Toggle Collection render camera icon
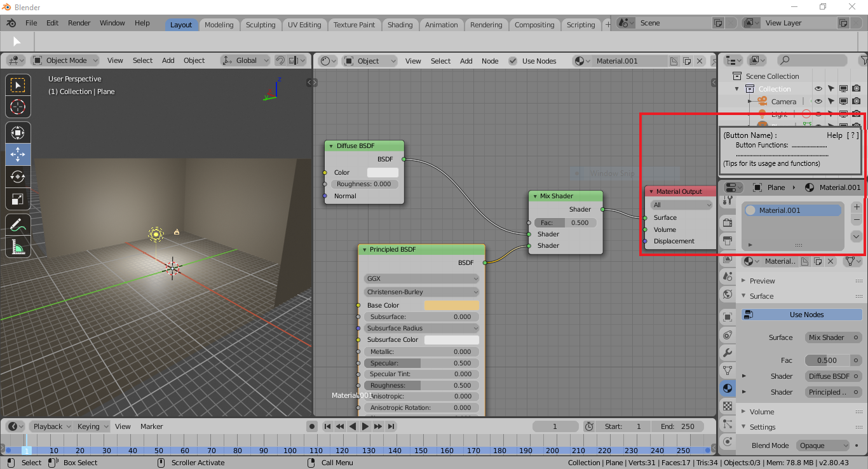This screenshot has height=469, width=868. 857,89
